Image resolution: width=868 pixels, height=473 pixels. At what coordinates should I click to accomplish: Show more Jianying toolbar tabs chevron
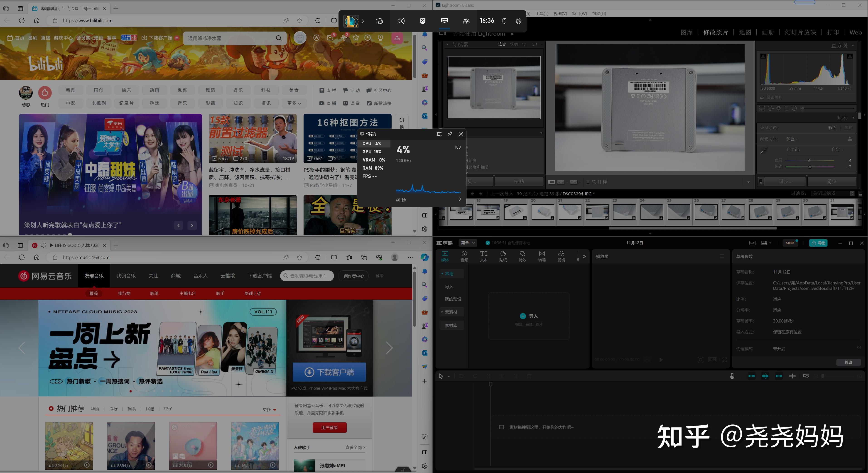pos(584,256)
